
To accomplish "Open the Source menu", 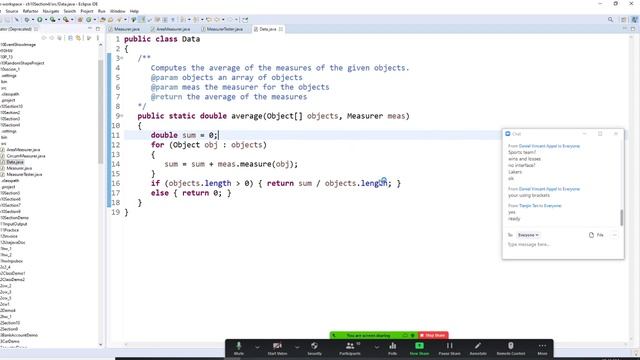I will pyautogui.click(x=11, y=11).
